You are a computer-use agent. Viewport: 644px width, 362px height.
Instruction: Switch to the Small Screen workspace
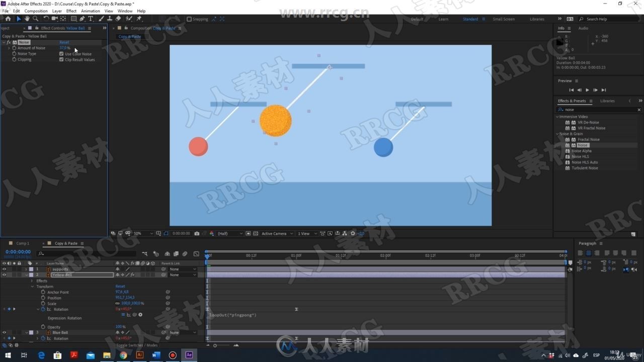[504, 19]
